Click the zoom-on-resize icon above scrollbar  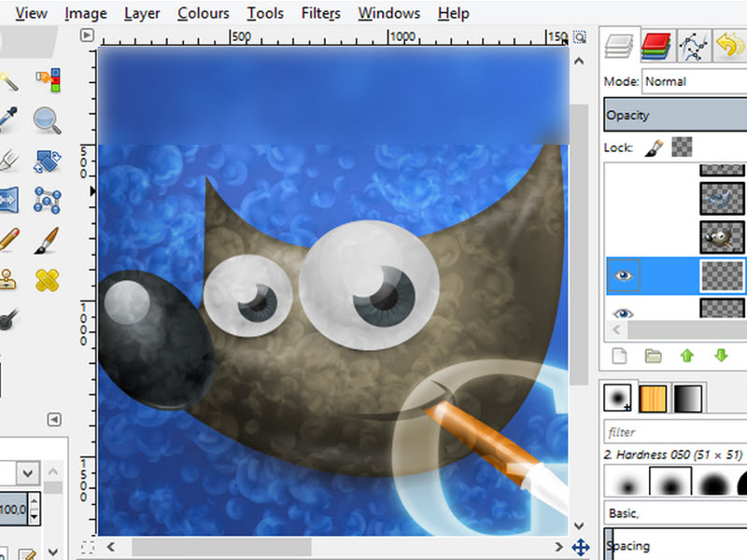(579, 37)
